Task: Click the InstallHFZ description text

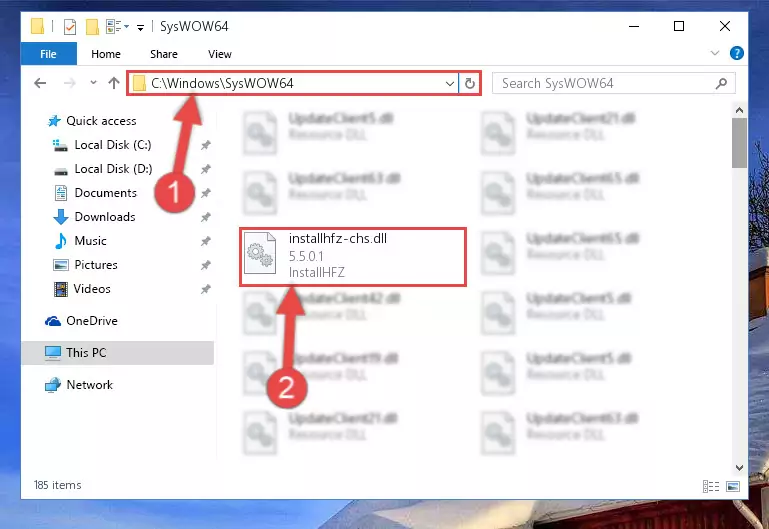Action: 316,273
